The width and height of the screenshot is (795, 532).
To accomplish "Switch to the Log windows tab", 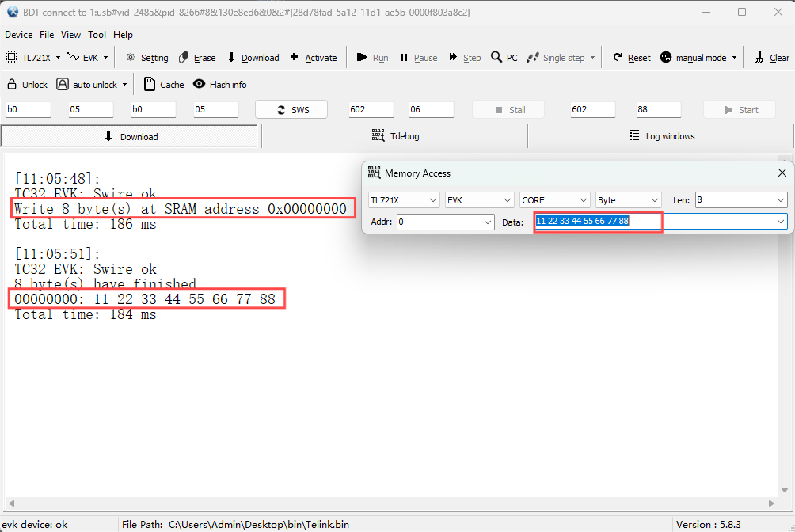I will [660, 136].
